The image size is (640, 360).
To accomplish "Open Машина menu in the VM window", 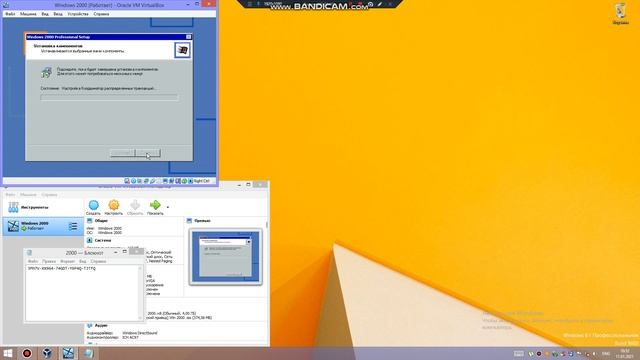I will coord(28,14).
